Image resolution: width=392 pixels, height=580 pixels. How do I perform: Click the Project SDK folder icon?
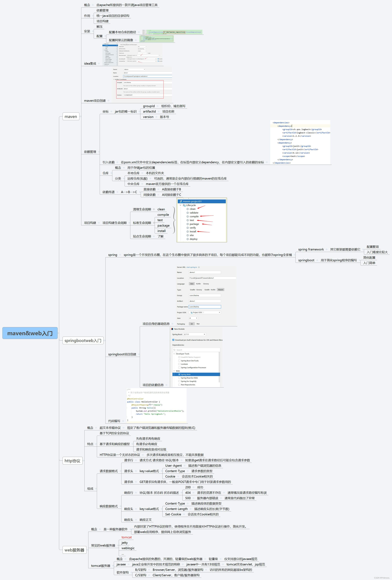coord(192,312)
